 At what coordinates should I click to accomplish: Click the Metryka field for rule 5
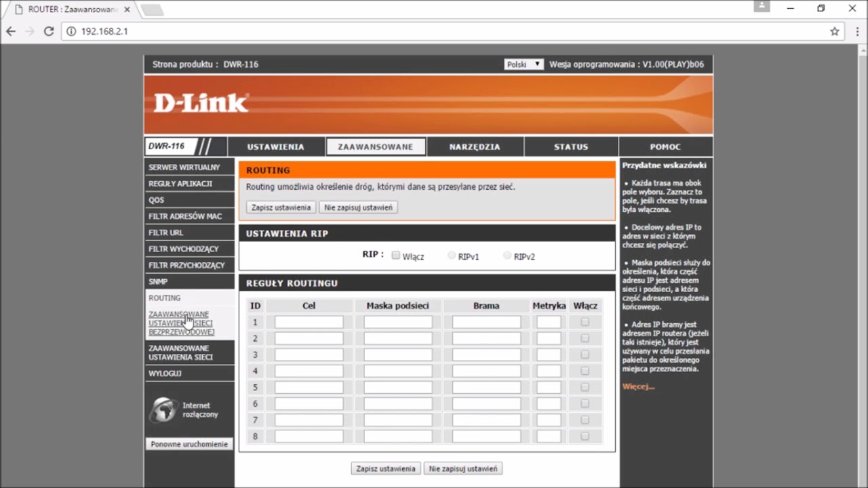click(549, 387)
